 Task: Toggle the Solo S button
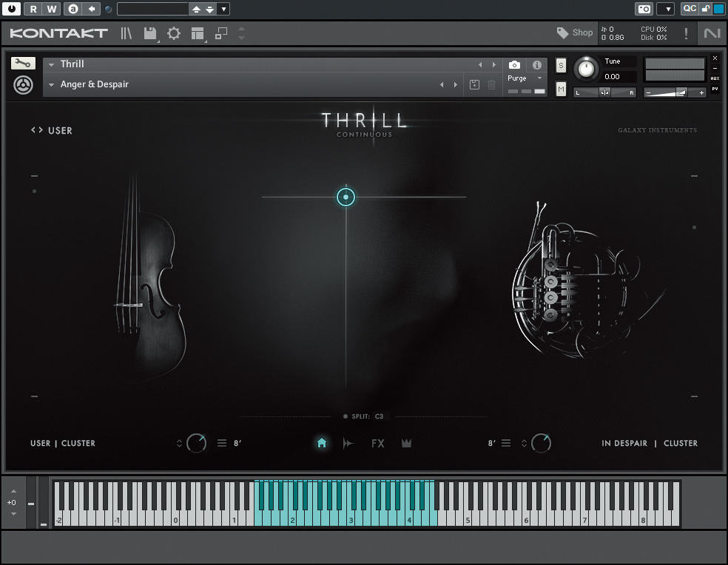click(x=561, y=66)
